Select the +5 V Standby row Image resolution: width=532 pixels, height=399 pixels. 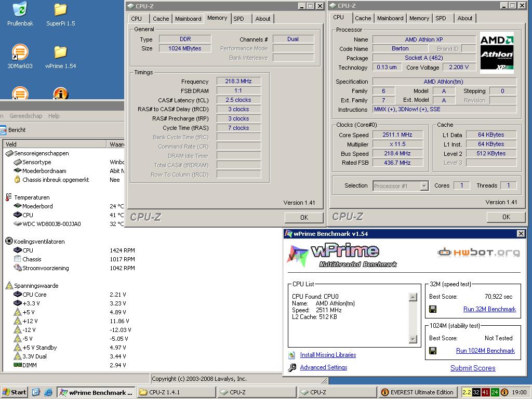(70, 348)
